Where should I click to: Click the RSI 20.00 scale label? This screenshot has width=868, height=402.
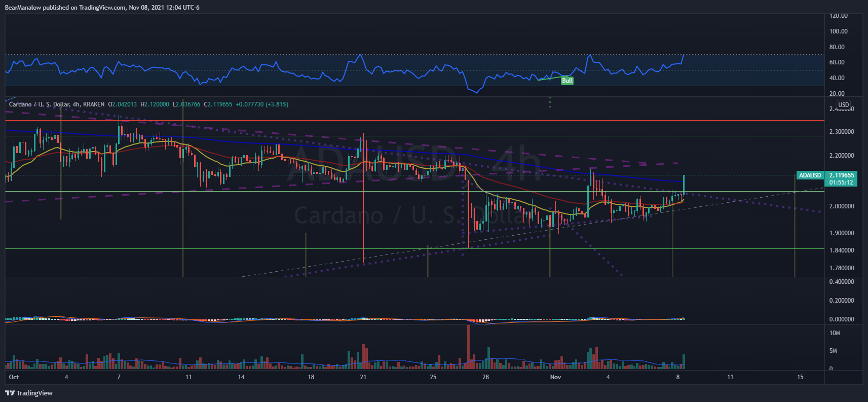point(837,94)
